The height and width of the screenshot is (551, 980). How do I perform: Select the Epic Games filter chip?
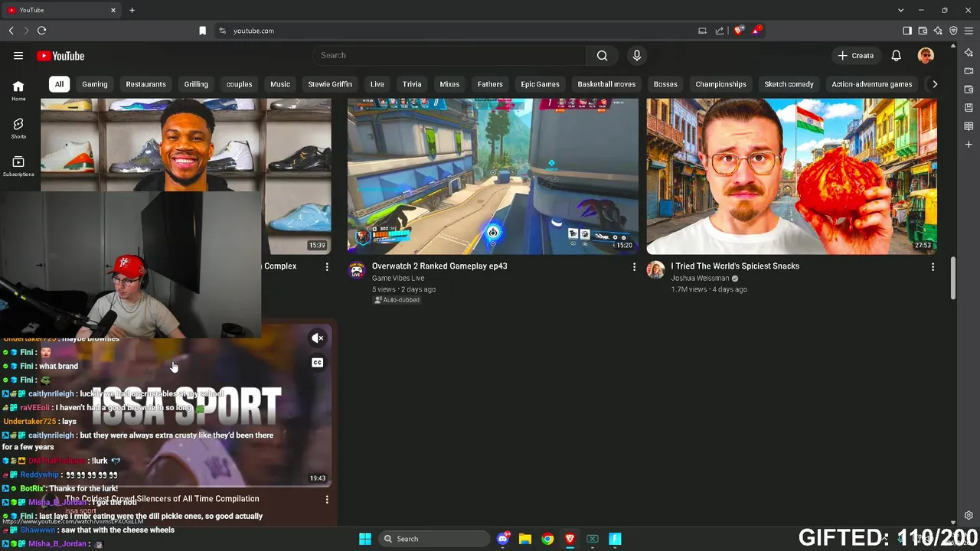[540, 84]
